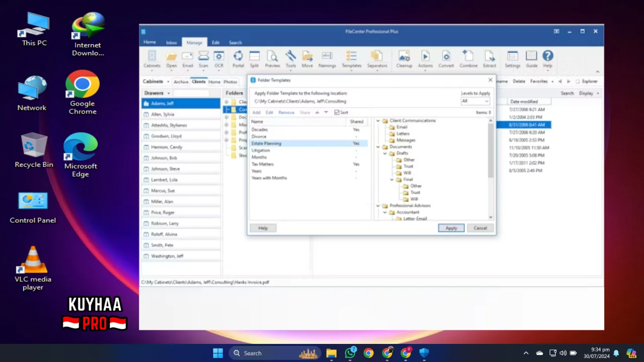This screenshot has width=644, height=362.
Task: Collapse the Accountant tree node
Action: [x=385, y=212]
